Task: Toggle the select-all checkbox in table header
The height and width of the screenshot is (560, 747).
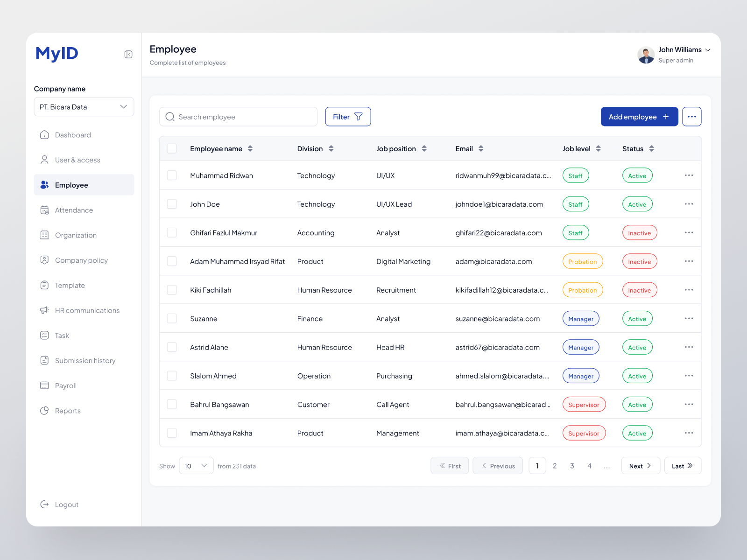Action: 172,148
